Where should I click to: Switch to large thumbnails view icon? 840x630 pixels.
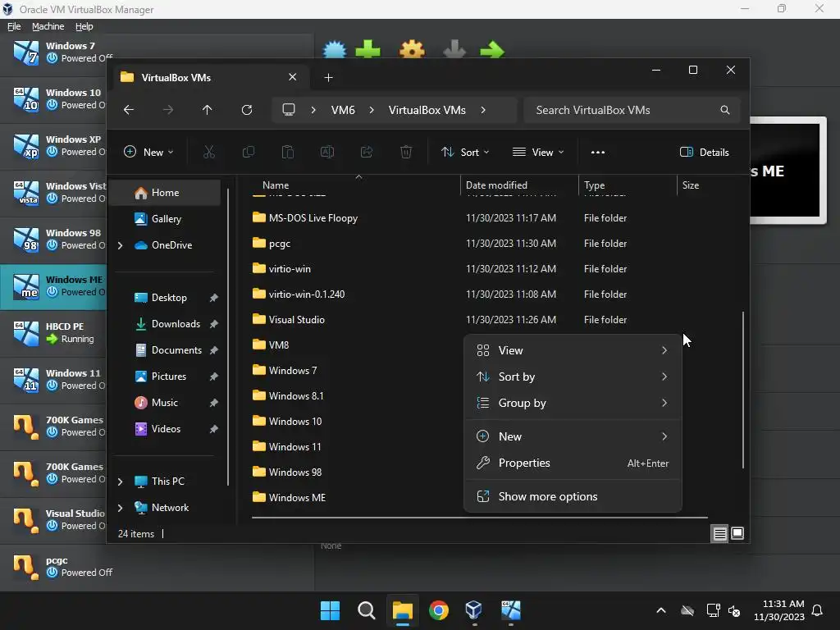737,533
